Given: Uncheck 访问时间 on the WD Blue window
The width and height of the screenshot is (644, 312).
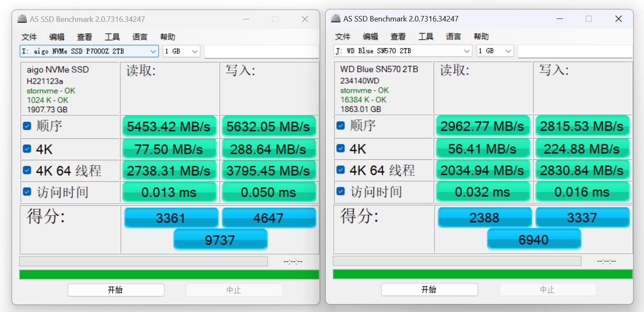Looking at the screenshot, I should (x=340, y=191).
